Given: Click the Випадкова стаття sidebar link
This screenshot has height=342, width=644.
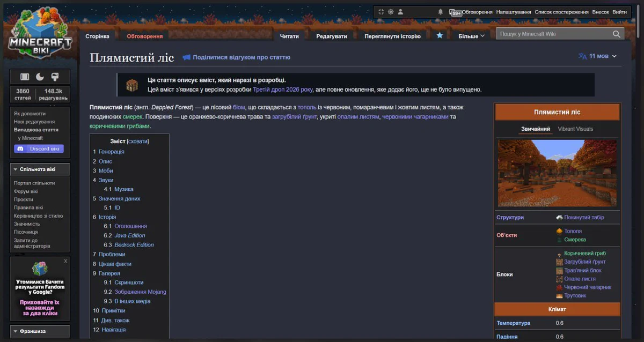Looking at the screenshot, I should pyautogui.click(x=36, y=130).
